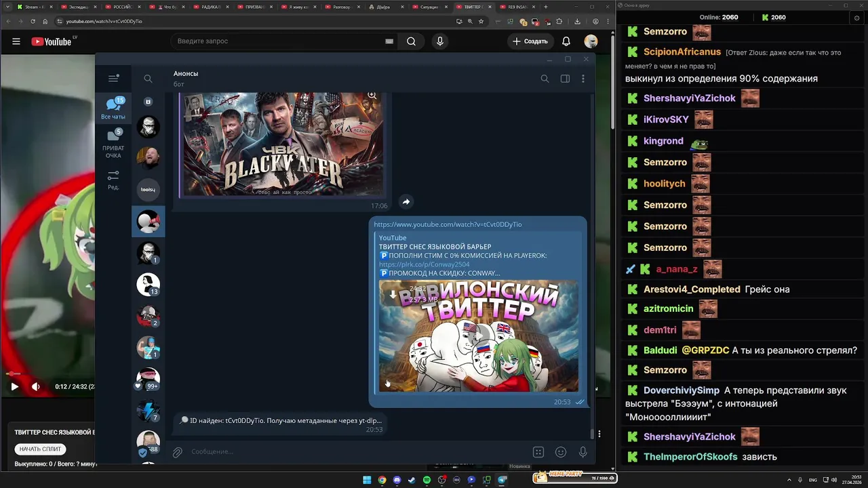Select the Все чаты folder

click(113, 108)
